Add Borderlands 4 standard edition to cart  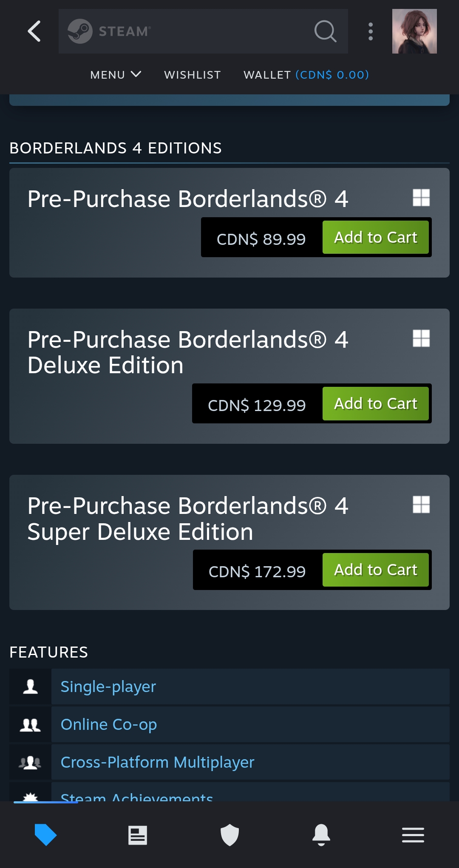point(376,237)
